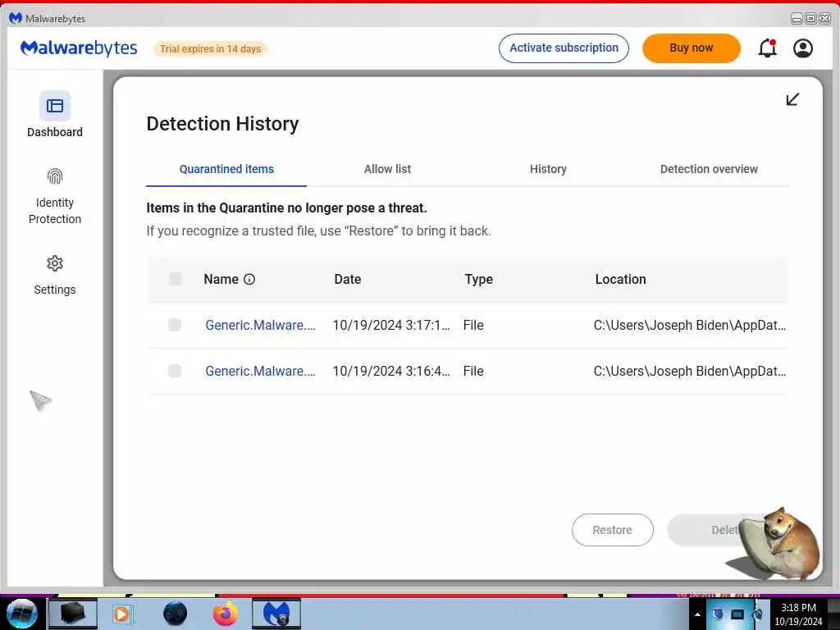The width and height of the screenshot is (840, 630).
Task: Open the account profile icon
Action: pos(803,48)
